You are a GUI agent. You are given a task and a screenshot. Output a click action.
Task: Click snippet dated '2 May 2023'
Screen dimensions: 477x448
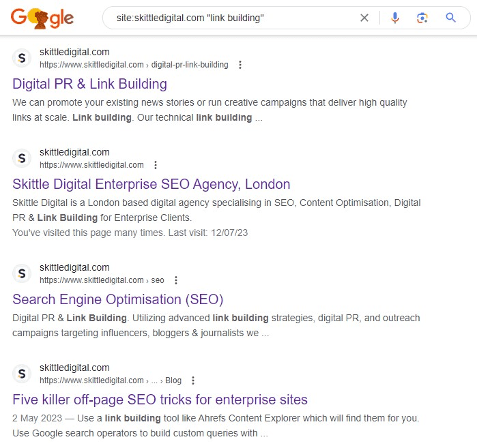click(x=216, y=425)
